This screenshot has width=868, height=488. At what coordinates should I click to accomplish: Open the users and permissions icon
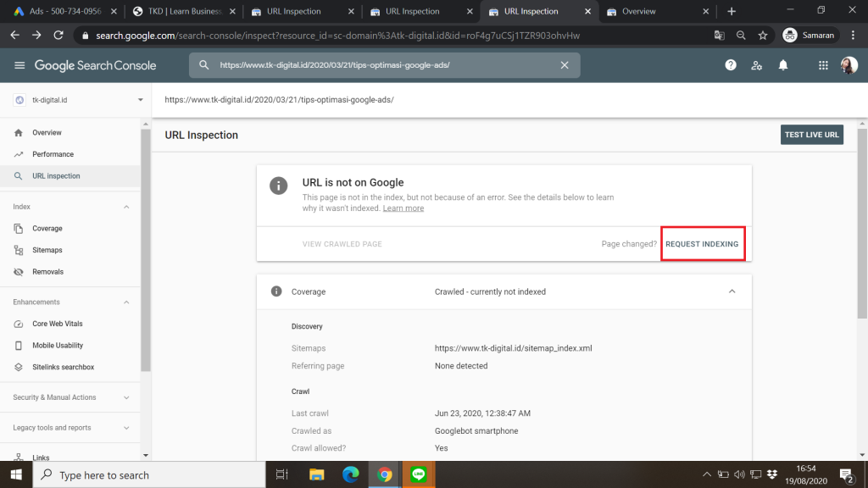pyautogui.click(x=757, y=65)
